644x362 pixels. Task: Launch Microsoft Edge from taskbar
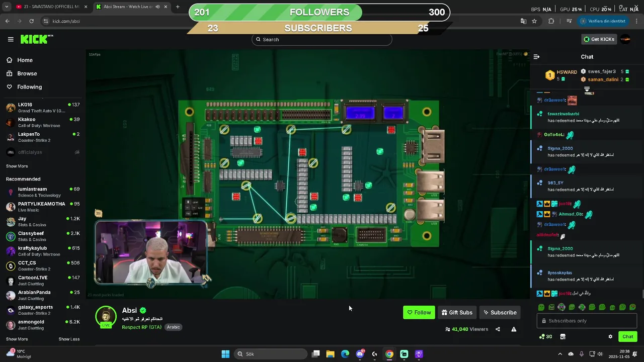345,354
